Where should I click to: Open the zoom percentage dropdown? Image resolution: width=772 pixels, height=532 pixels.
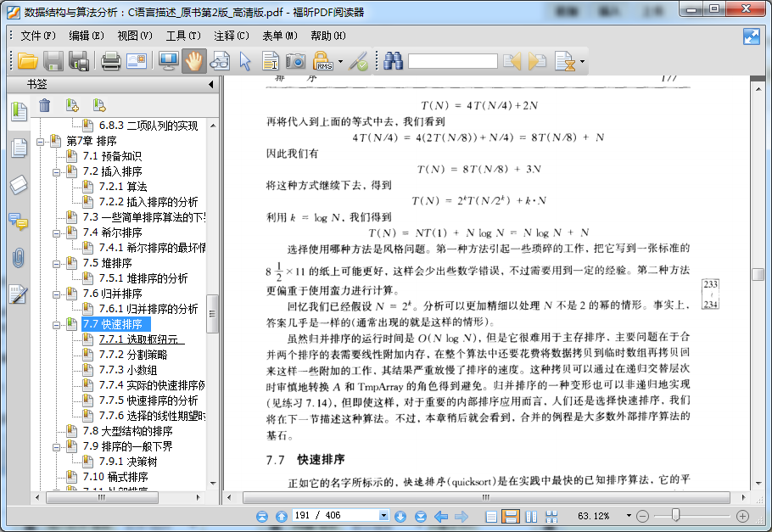click(x=629, y=516)
